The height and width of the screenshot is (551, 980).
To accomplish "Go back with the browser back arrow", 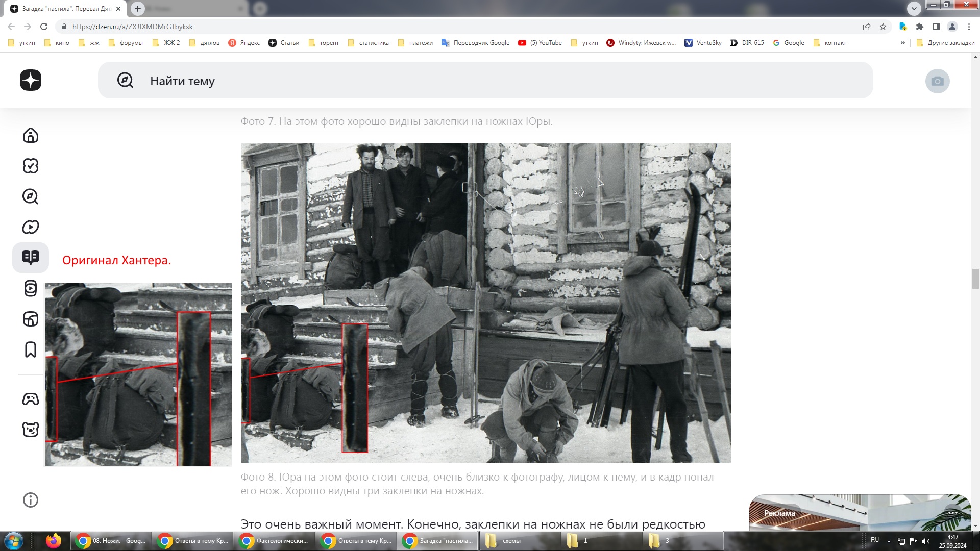I will point(11,27).
